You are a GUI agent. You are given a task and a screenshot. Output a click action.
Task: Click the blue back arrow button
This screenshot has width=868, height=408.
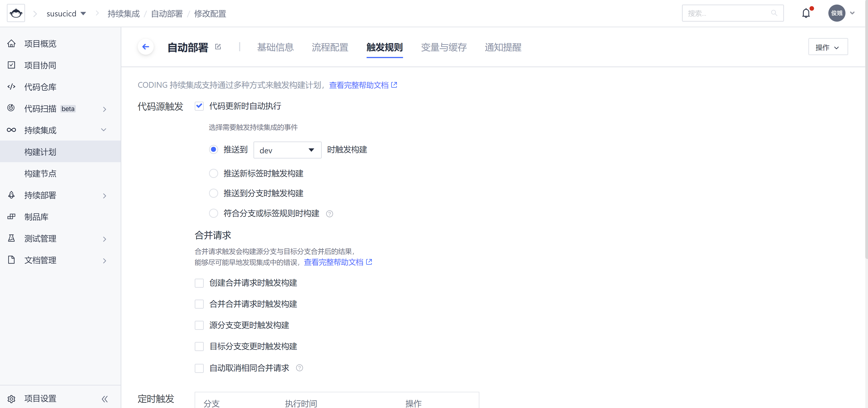[146, 47]
